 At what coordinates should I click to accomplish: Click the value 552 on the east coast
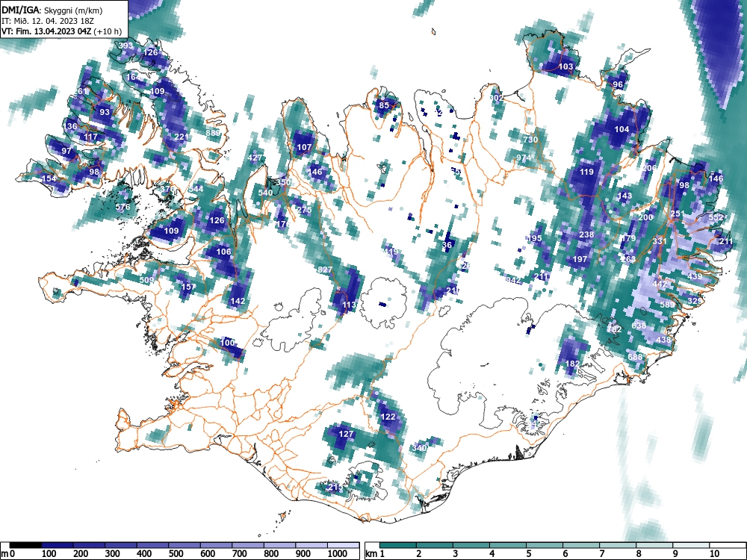[x=716, y=217]
